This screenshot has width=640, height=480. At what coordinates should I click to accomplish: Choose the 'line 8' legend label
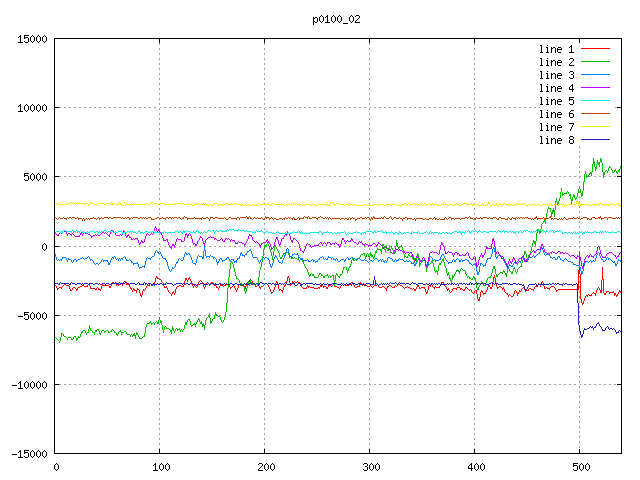pyautogui.click(x=556, y=140)
